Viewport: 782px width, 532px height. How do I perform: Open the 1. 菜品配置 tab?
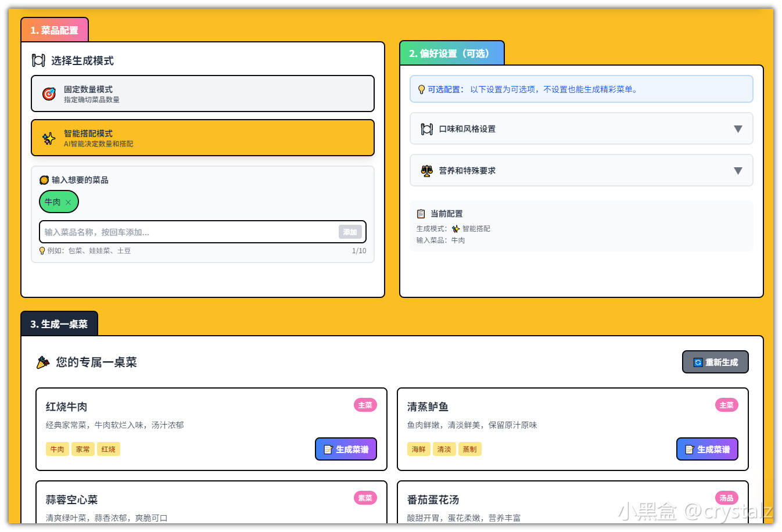(55, 30)
